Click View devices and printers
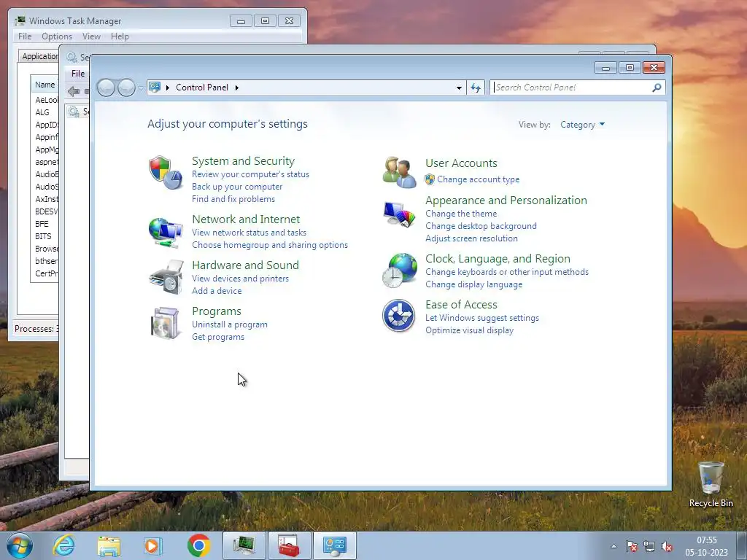This screenshot has height=560, width=747. click(240, 279)
